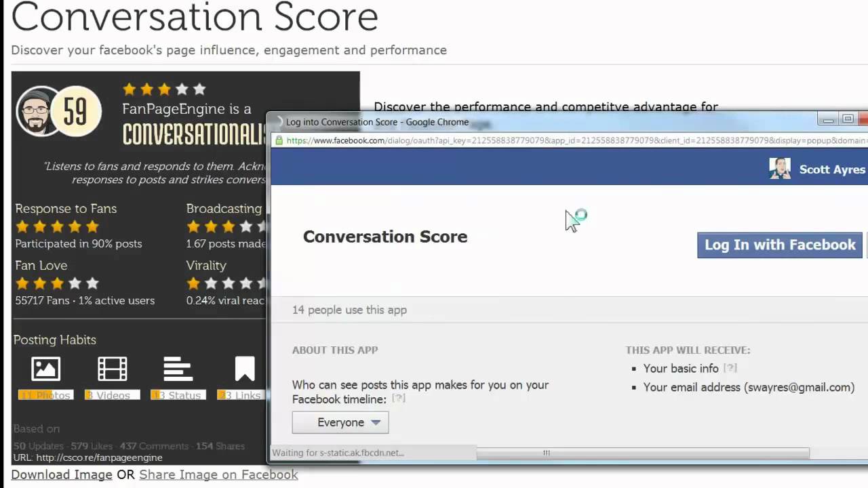This screenshot has height=488, width=868.
Task: Click the 'Your email address (swayres@gmail.com)' text
Action: click(749, 387)
